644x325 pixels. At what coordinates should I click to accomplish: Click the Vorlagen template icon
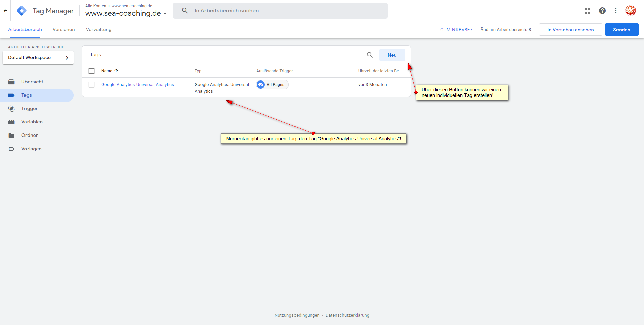coord(11,149)
